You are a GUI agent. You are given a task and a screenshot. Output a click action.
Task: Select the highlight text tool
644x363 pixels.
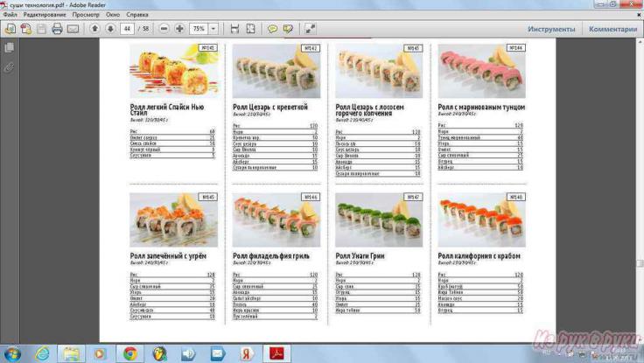click(x=288, y=29)
